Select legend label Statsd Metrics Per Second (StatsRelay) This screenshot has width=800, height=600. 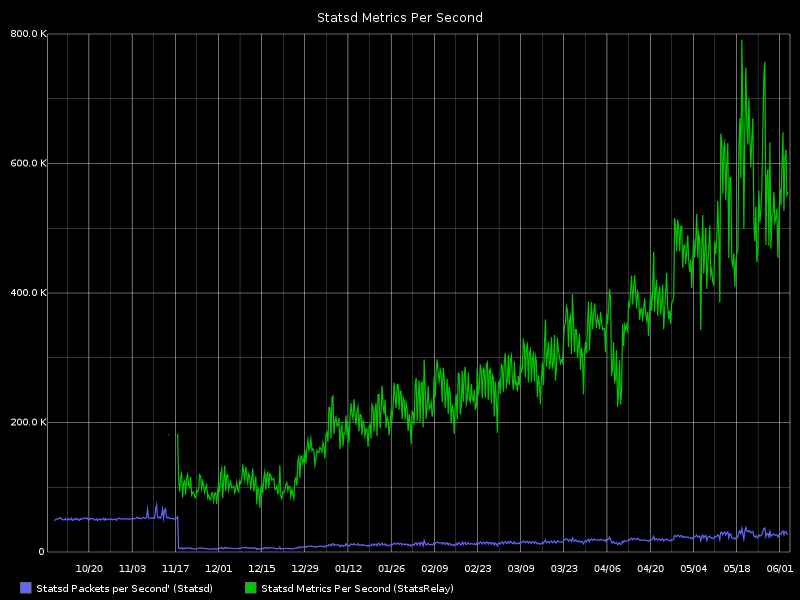[357, 588]
